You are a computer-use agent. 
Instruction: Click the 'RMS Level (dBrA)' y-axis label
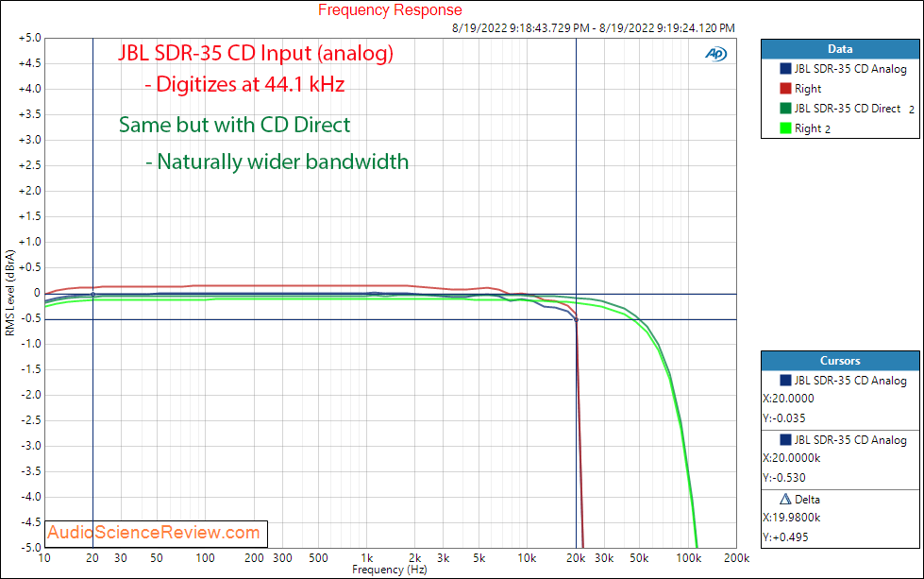click(x=10, y=293)
